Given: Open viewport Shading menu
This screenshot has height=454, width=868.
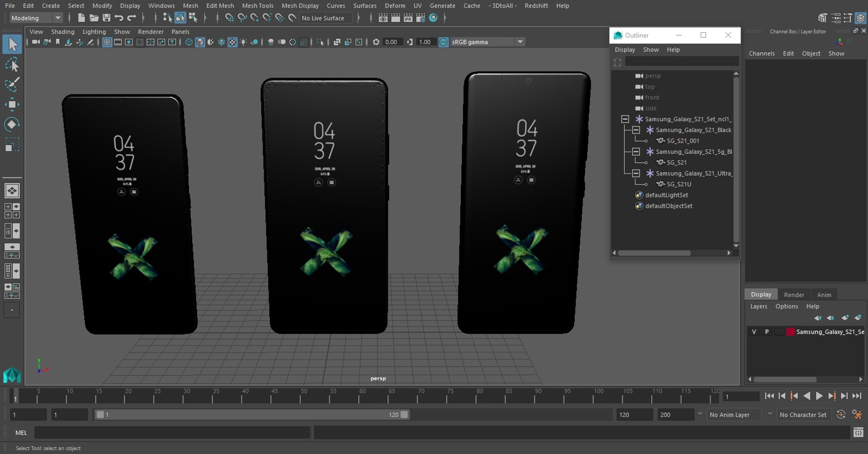Looking at the screenshot, I should [x=62, y=32].
